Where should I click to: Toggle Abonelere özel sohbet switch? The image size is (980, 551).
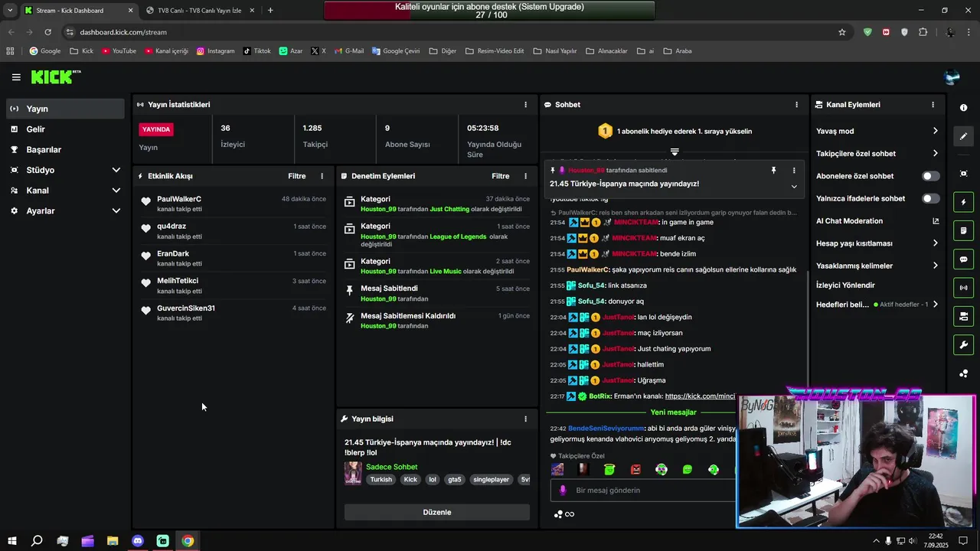point(930,176)
